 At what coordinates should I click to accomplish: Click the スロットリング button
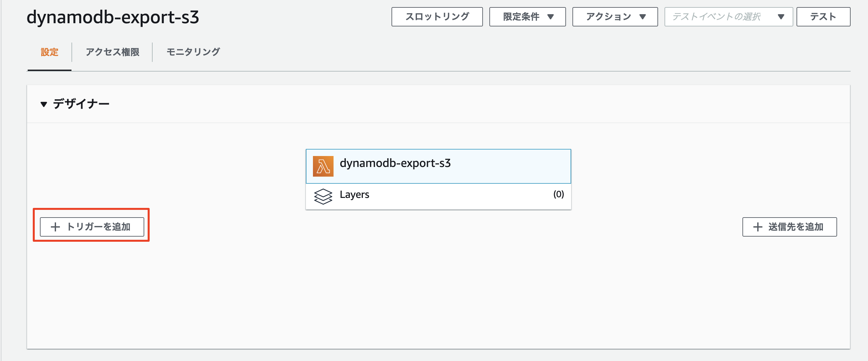(x=437, y=16)
